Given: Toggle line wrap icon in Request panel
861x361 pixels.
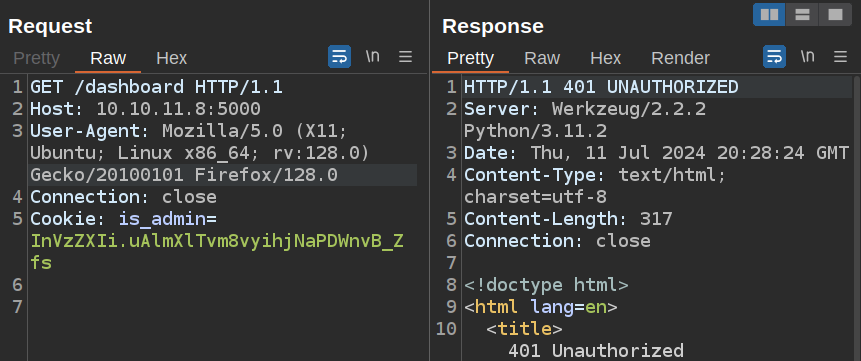Looking at the screenshot, I should click(339, 57).
